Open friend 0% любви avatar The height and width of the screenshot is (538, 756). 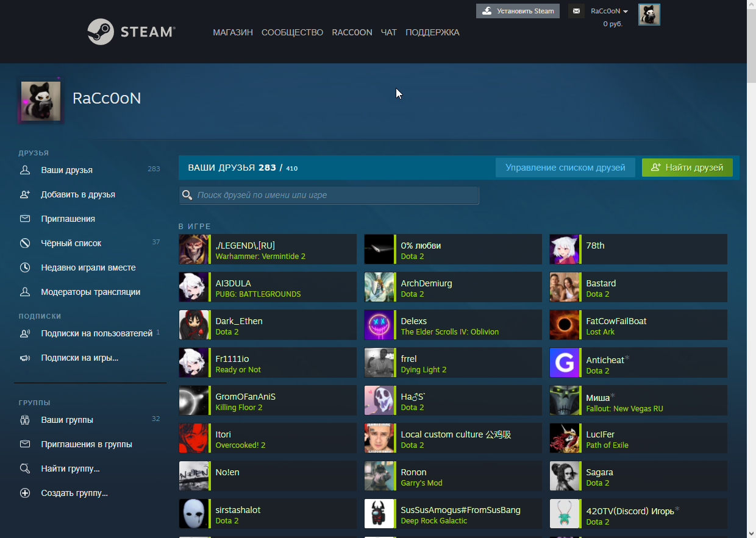379,249
